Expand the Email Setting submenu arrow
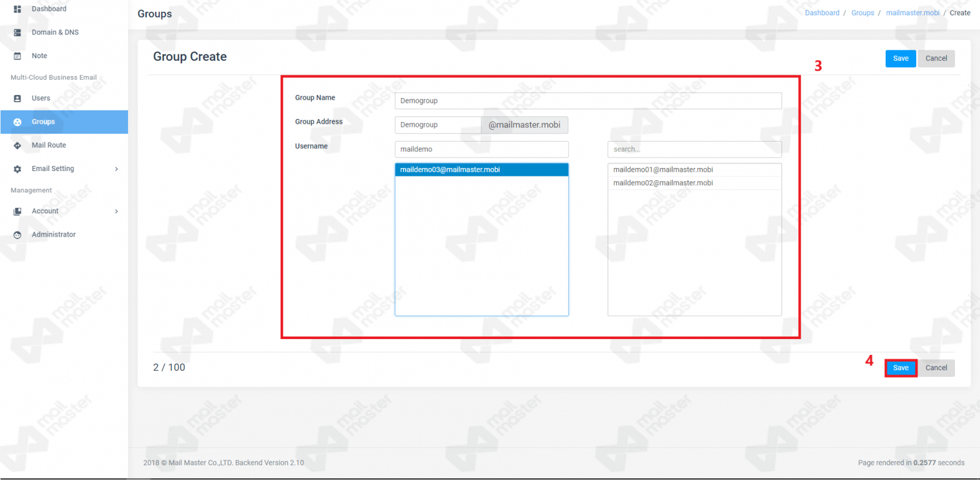Viewport: 980px width, 480px height. click(x=116, y=169)
